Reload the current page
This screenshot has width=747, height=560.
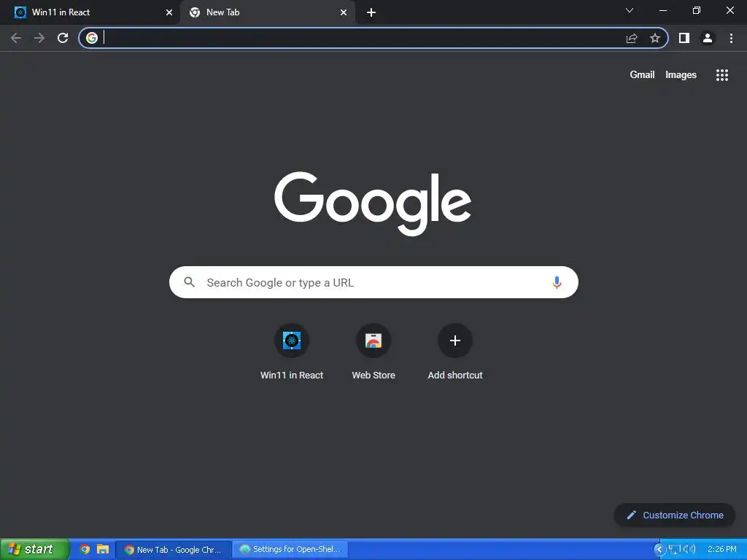pyautogui.click(x=63, y=38)
